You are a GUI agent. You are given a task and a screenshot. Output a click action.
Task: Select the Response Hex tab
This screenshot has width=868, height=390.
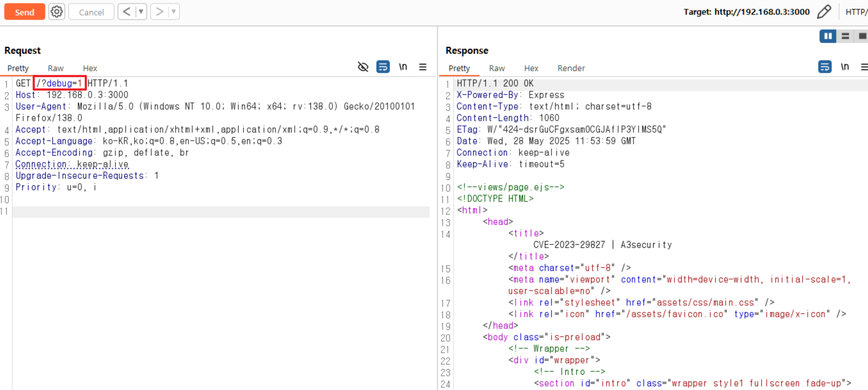[x=531, y=68]
